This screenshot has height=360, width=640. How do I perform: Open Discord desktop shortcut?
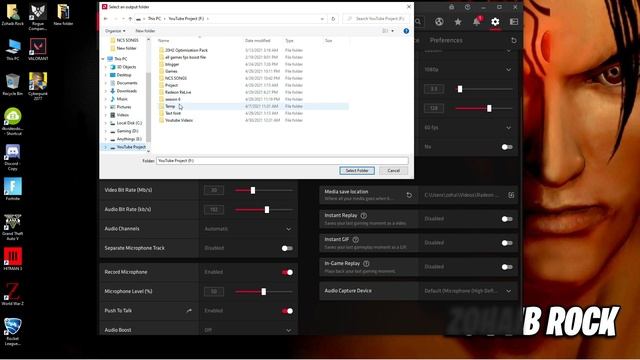[13, 158]
